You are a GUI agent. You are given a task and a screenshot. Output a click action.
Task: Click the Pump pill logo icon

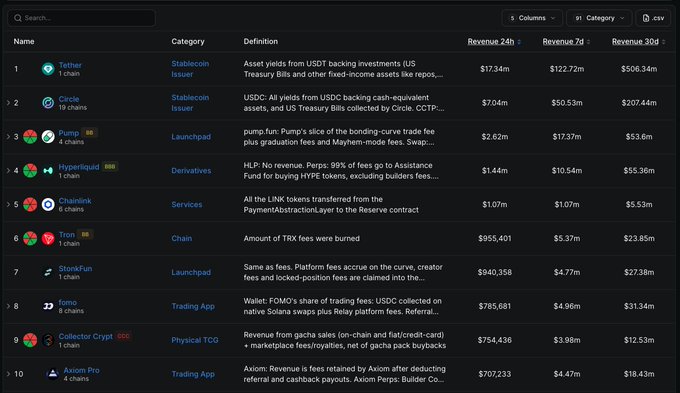click(x=48, y=136)
